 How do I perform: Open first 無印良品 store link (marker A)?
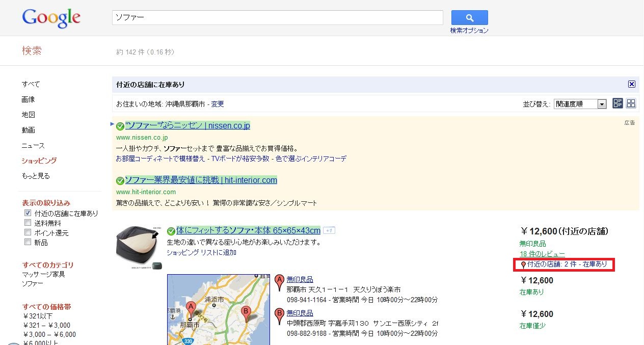(x=300, y=279)
